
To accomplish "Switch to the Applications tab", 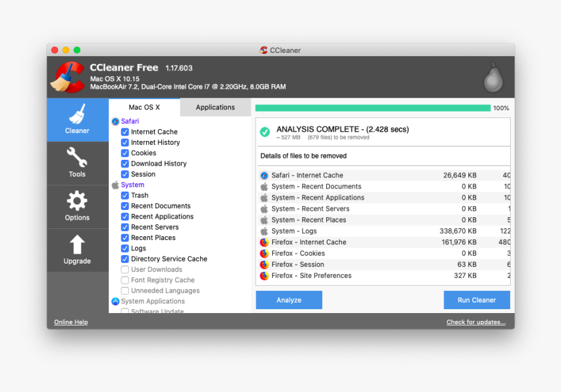I will pos(215,108).
